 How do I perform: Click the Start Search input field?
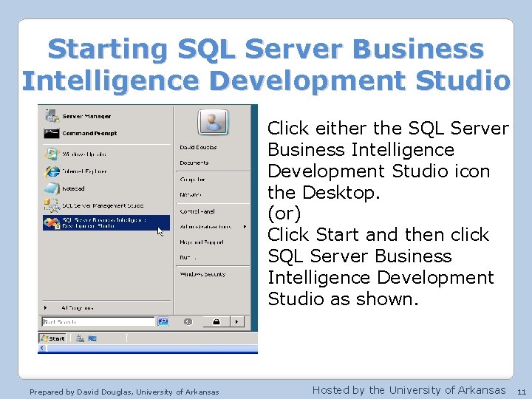(x=98, y=321)
